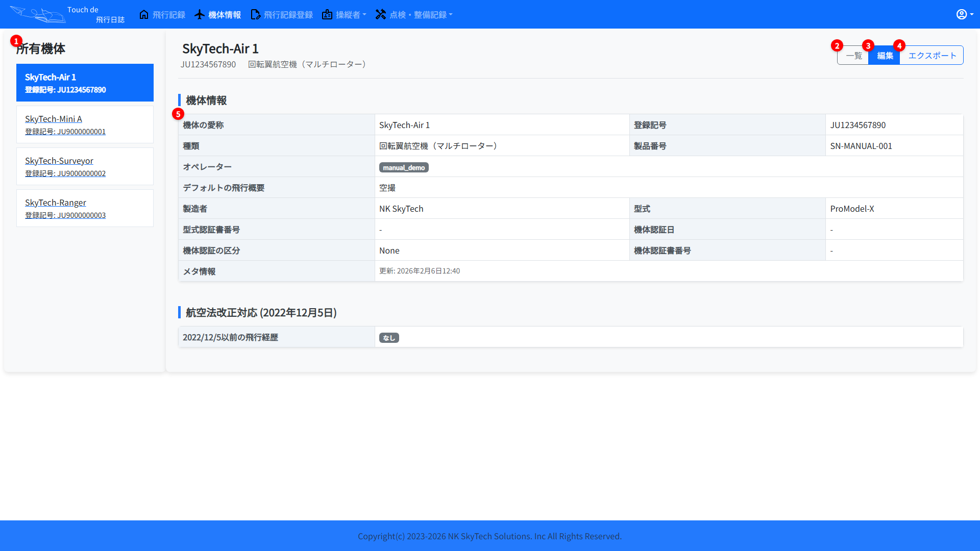Click the ID badge icon for 操縦者
The height and width of the screenshot is (551, 980).
click(327, 14)
